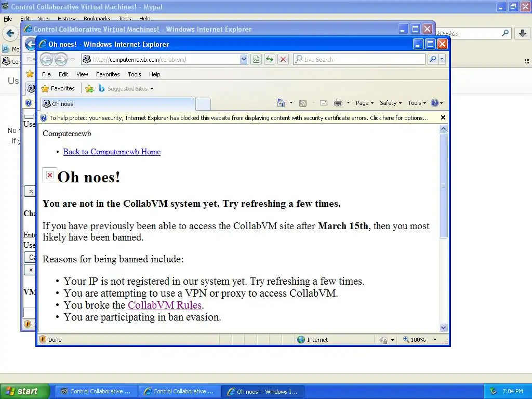Click the Live Search input box
The width and height of the screenshot is (532, 399).
359,59
